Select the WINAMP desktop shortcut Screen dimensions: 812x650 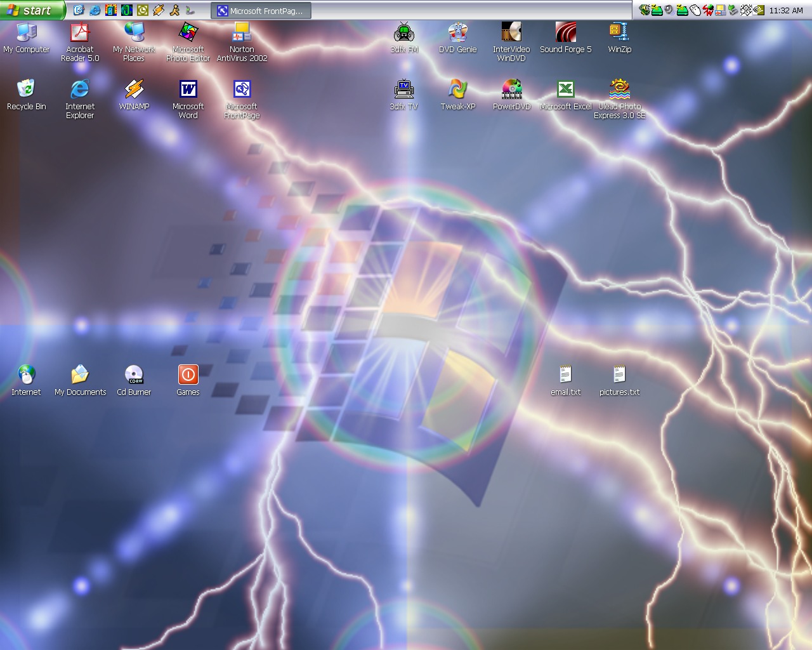click(x=134, y=95)
